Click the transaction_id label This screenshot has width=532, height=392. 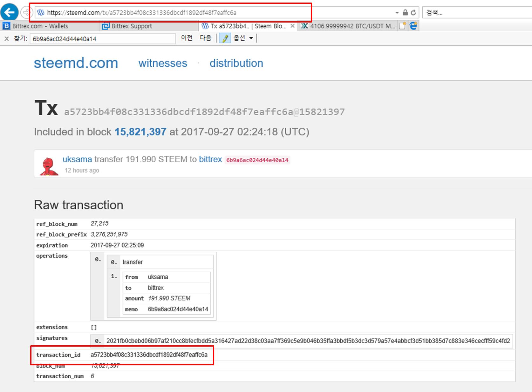[58, 355]
